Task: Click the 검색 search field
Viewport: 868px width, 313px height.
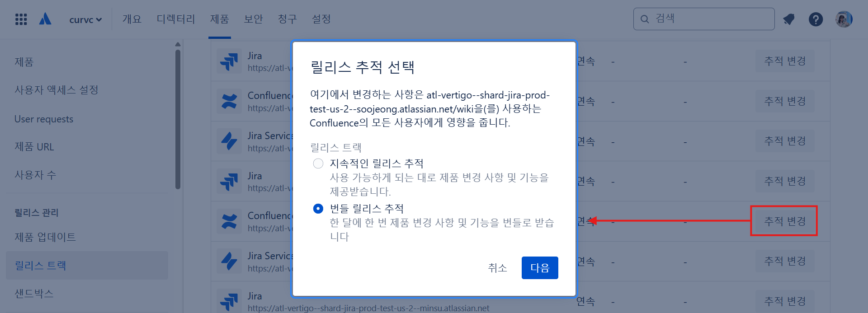Action: tap(704, 19)
